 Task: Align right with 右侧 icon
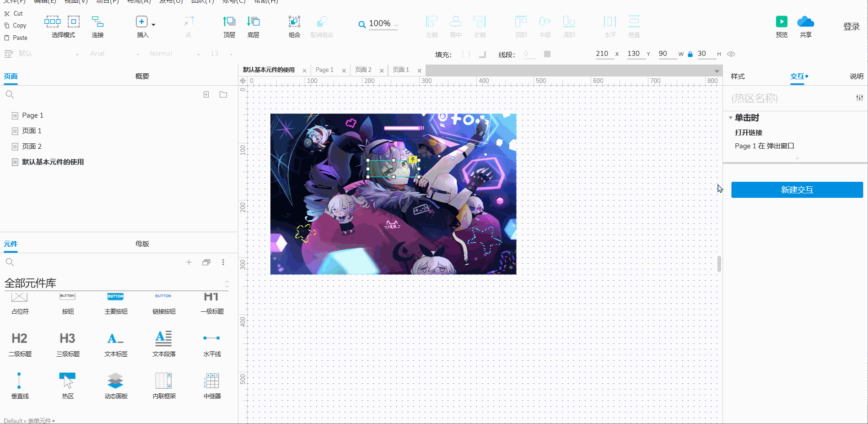(x=480, y=22)
